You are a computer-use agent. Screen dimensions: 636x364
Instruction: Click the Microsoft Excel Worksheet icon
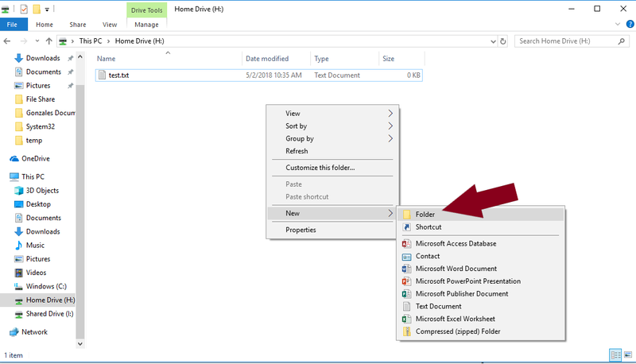(x=406, y=319)
